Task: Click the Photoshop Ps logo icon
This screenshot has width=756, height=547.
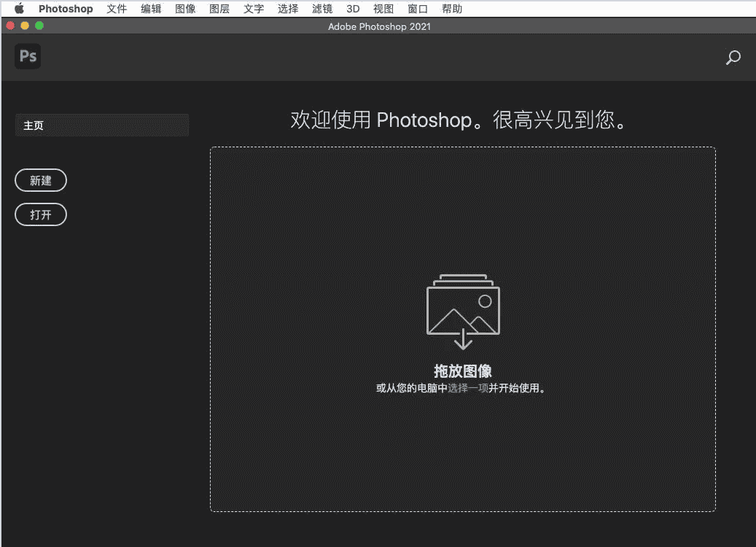Action: 28,56
